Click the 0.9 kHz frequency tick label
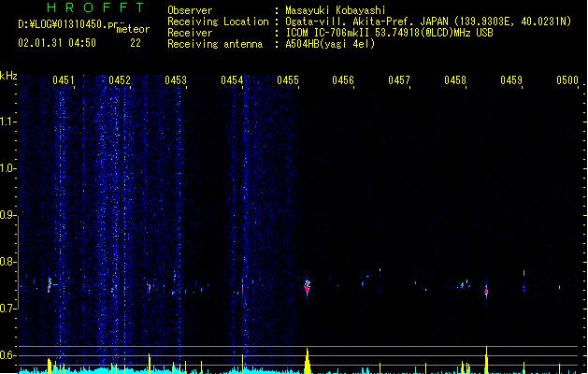 [7, 215]
